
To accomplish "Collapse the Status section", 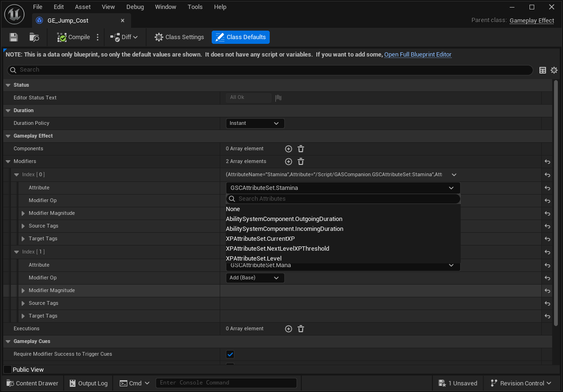I will (x=8, y=85).
